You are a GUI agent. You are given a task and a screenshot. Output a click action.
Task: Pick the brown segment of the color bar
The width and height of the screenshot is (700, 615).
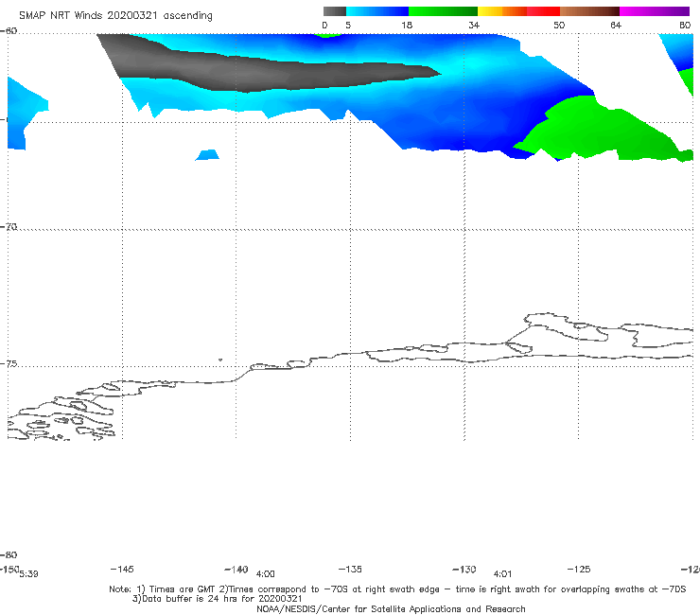pyautogui.click(x=589, y=11)
